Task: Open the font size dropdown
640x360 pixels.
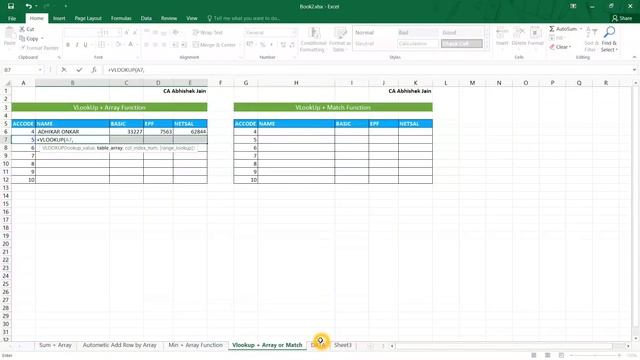Action: click(x=119, y=32)
